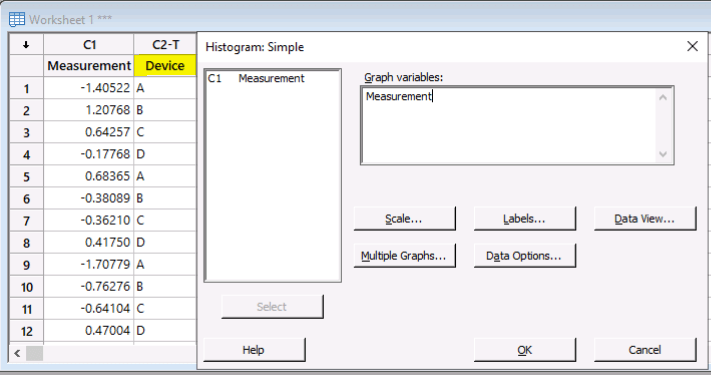Viewport: 711px width, 375px height.
Task: Open Help for the histogram dialog
Action: click(254, 350)
